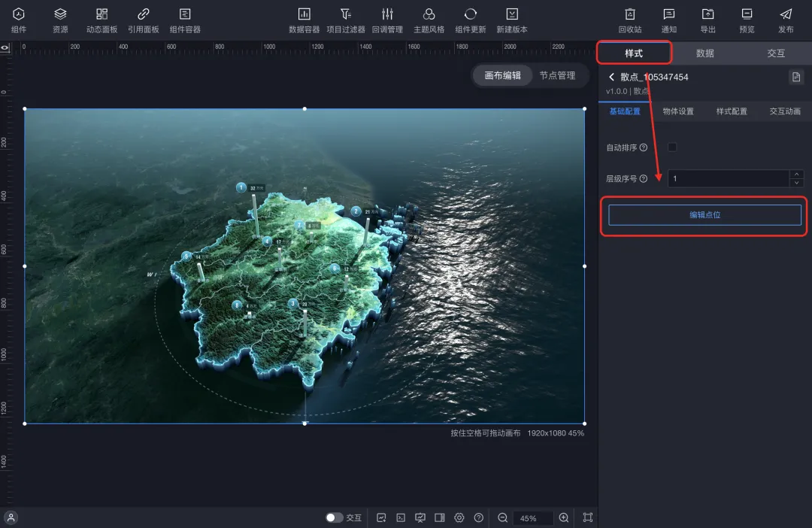Open the 资源 resources icon
The height and width of the screenshot is (528, 812).
point(60,14)
